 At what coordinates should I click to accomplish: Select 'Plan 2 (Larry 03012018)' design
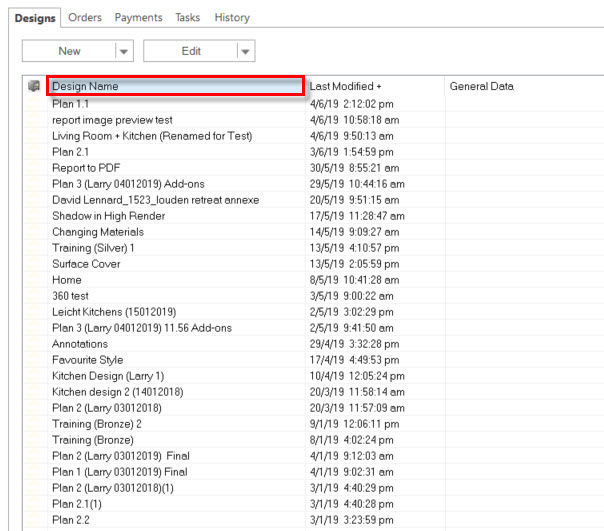(107, 408)
